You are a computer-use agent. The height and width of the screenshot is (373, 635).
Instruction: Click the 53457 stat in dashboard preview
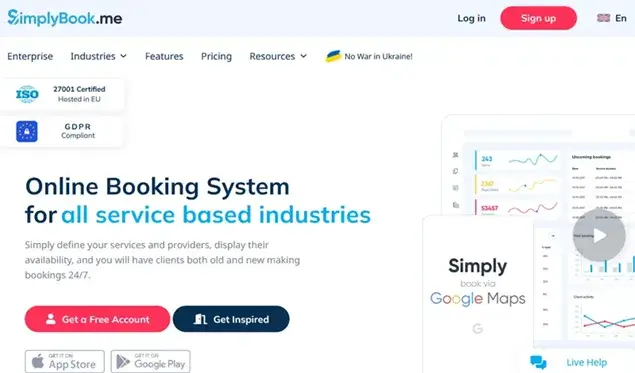[489, 208]
